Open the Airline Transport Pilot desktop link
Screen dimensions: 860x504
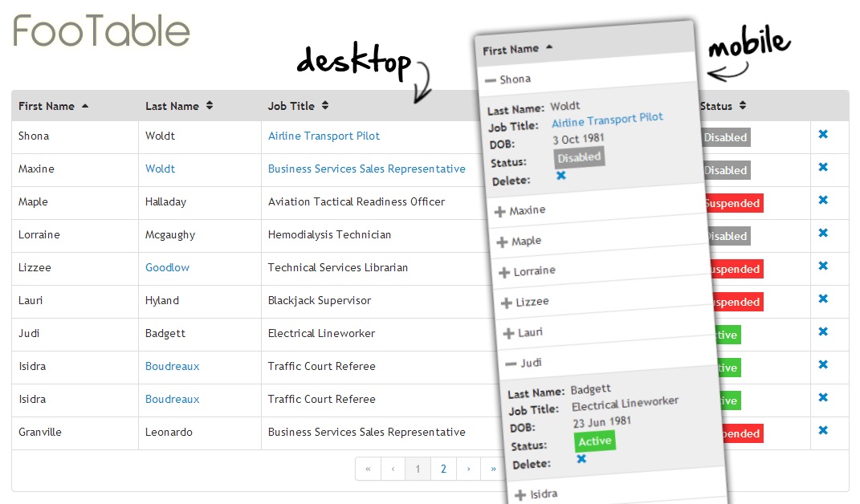[x=324, y=136]
